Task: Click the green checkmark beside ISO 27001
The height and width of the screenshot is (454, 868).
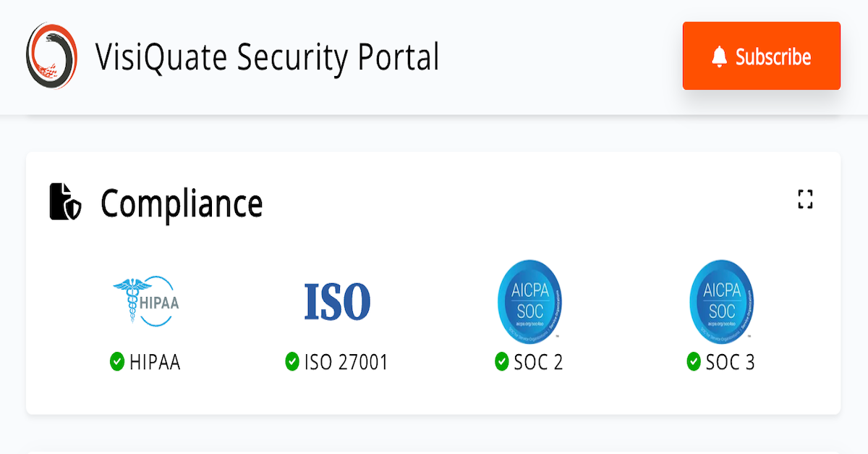Action: pyautogui.click(x=293, y=361)
